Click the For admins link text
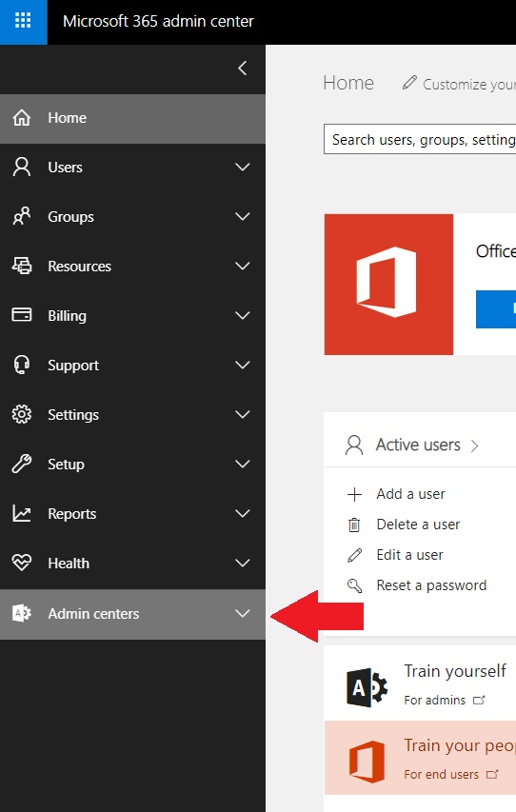Image resolution: width=516 pixels, height=812 pixels. click(x=435, y=700)
